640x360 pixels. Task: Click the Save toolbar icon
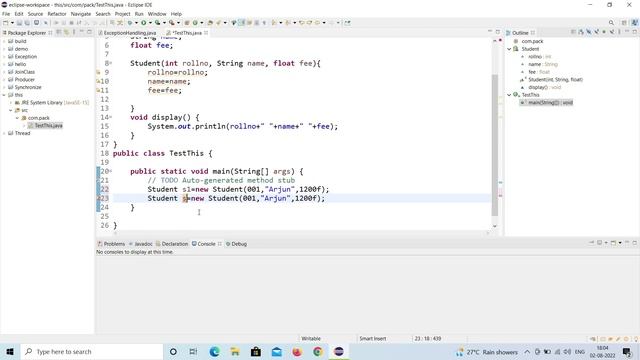[19, 23]
